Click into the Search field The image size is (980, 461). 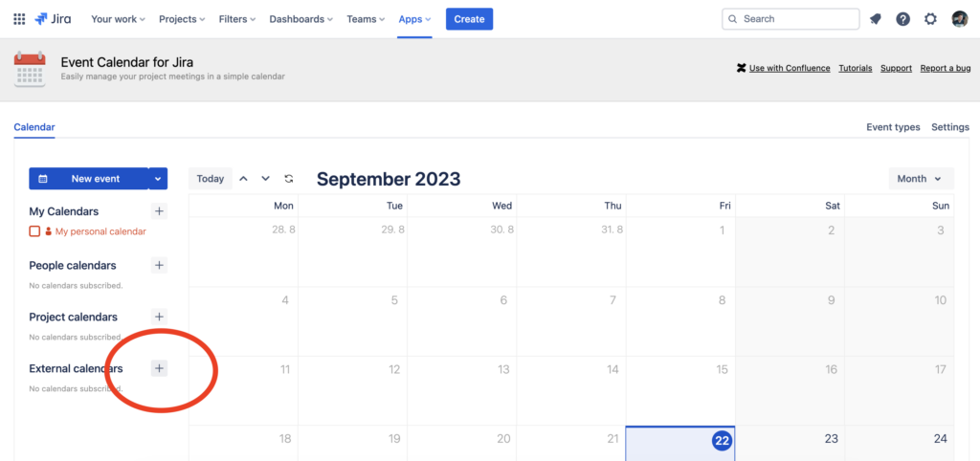click(791, 19)
